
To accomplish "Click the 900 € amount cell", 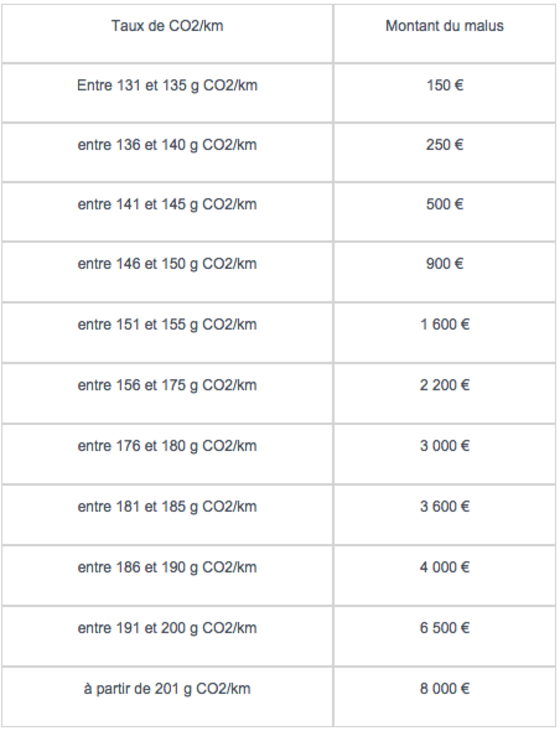I will tap(444, 272).
